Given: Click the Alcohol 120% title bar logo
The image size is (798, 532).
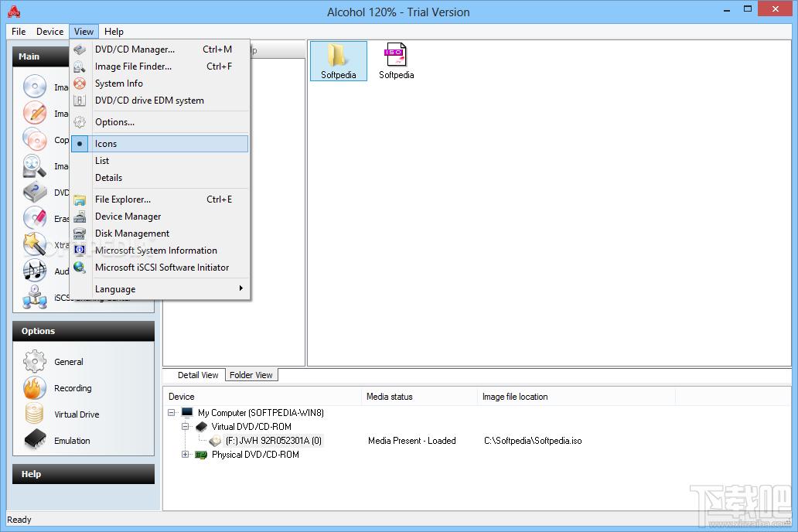Looking at the screenshot, I should pyautogui.click(x=14, y=12).
